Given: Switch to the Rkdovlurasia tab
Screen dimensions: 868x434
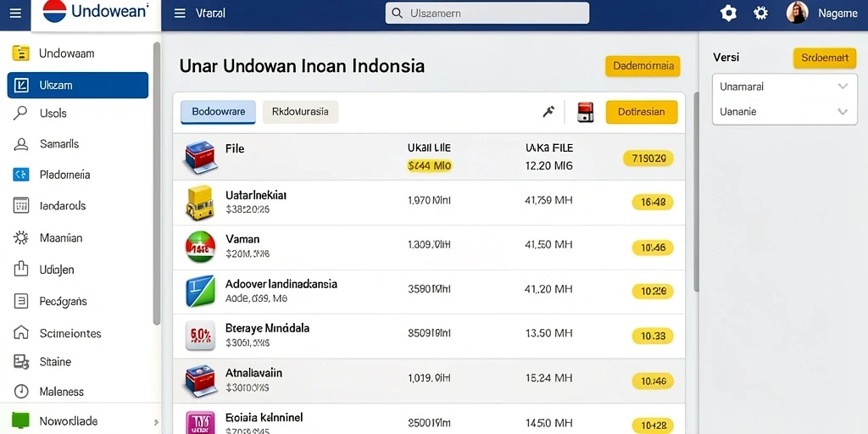Looking at the screenshot, I should [301, 112].
